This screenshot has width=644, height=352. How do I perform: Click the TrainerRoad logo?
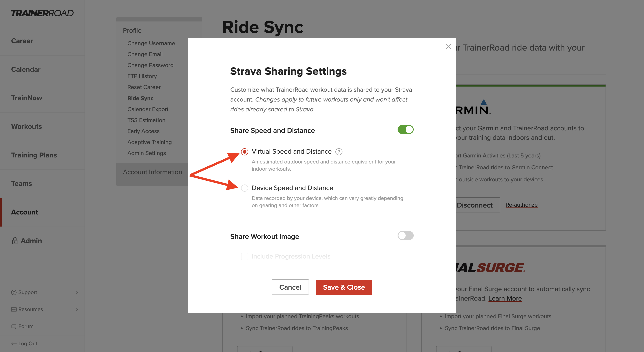coord(42,13)
